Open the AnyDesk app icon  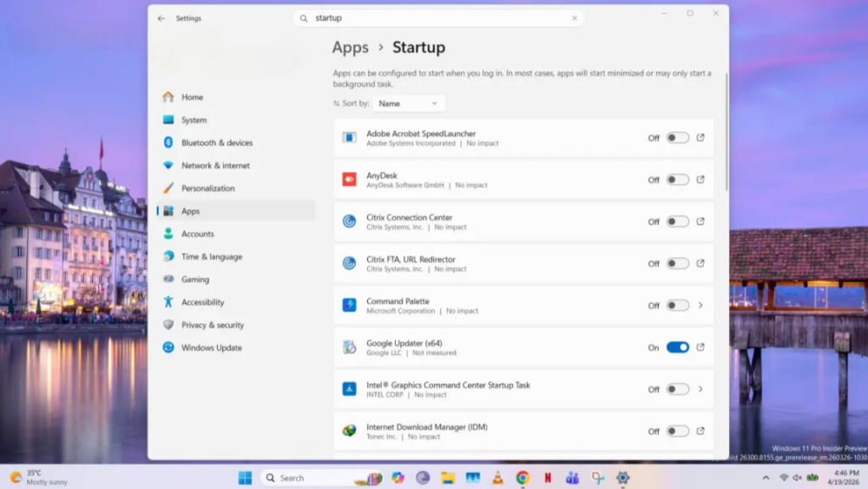[349, 180]
